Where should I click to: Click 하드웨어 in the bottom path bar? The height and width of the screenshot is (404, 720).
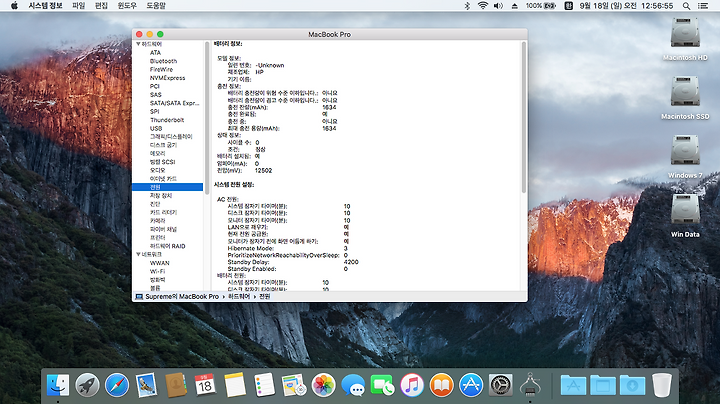click(x=239, y=297)
